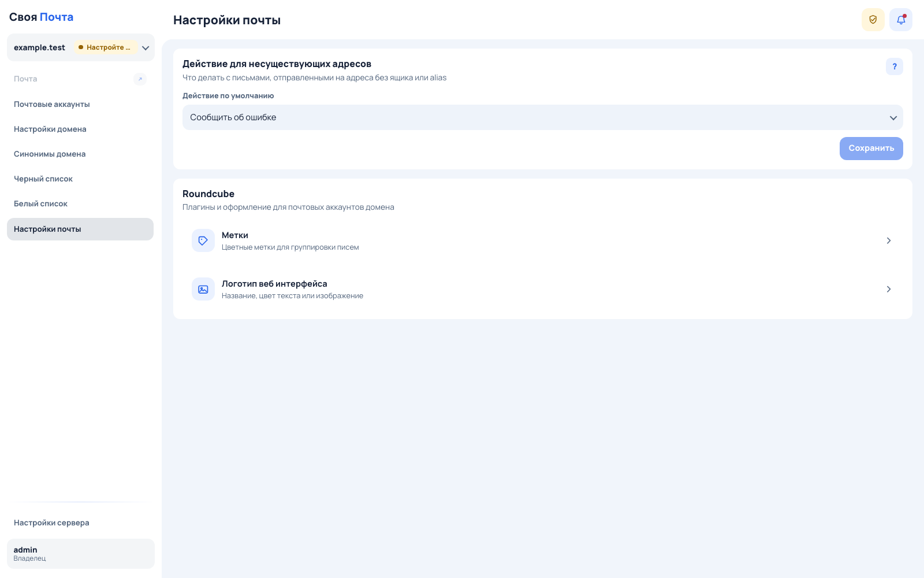The image size is (924, 578).
Task: Click Логотип веб интерфейса title
Action: click(x=274, y=284)
